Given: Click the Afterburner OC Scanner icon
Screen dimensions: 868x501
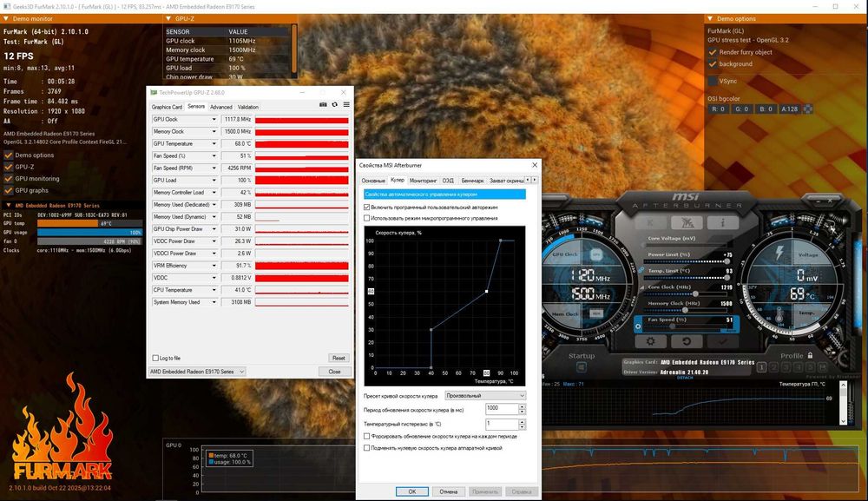Looking at the screenshot, I should [687, 222].
